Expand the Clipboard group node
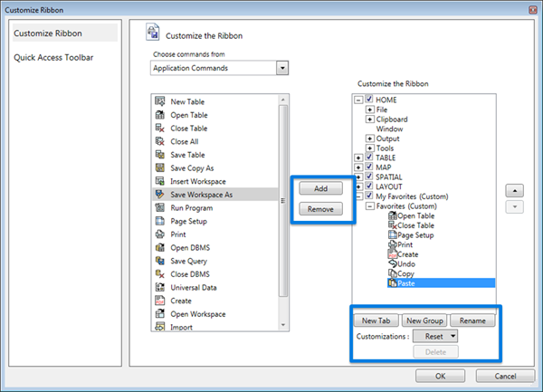Image resolution: width=543 pixels, height=392 pixels. (x=370, y=120)
